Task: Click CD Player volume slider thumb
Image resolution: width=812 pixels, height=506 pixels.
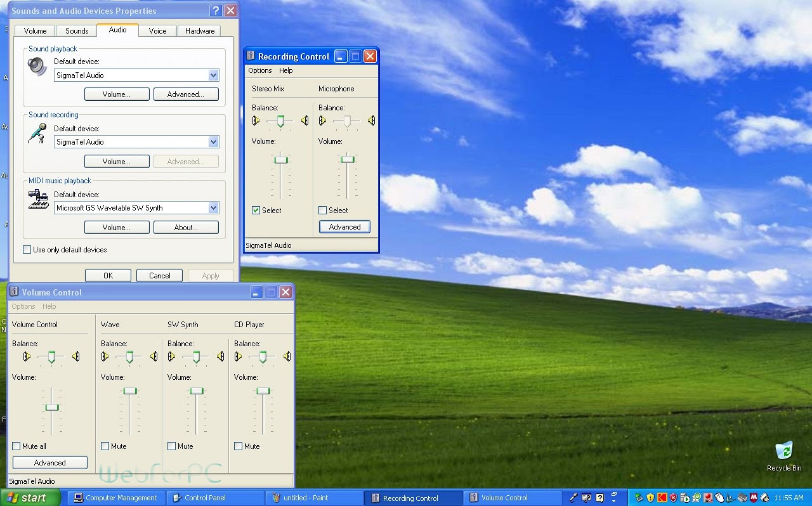Action: tap(263, 391)
